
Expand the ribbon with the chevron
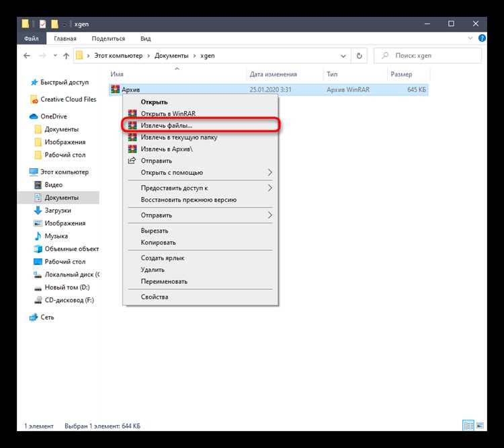(x=470, y=38)
